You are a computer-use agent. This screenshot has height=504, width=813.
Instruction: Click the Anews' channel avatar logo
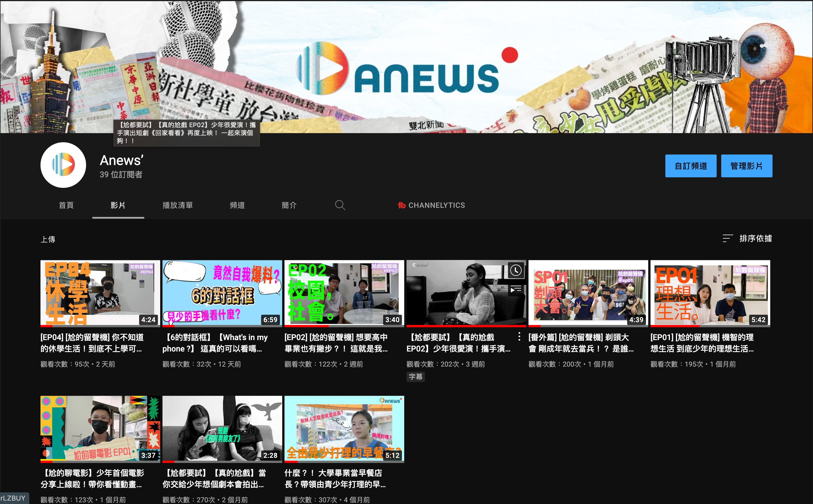(x=63, y=165)
